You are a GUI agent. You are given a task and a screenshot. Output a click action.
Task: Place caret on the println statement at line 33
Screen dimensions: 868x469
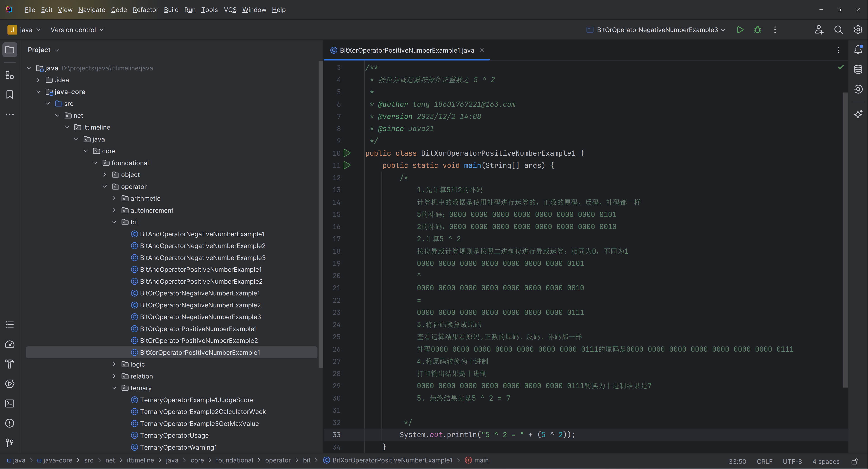(487, 435)
